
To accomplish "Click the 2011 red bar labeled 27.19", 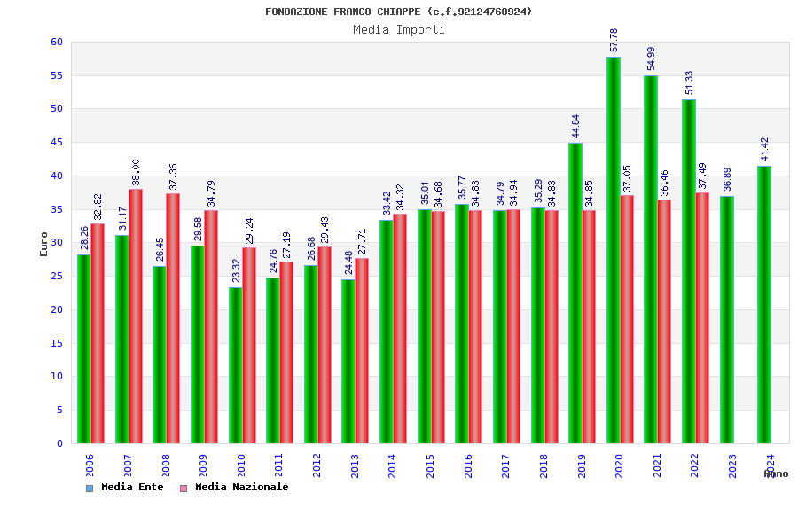I will [286, 352].
